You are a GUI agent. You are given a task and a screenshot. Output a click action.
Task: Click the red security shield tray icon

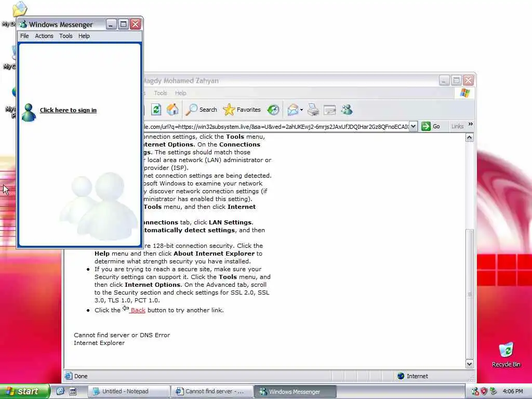[484, 391]
